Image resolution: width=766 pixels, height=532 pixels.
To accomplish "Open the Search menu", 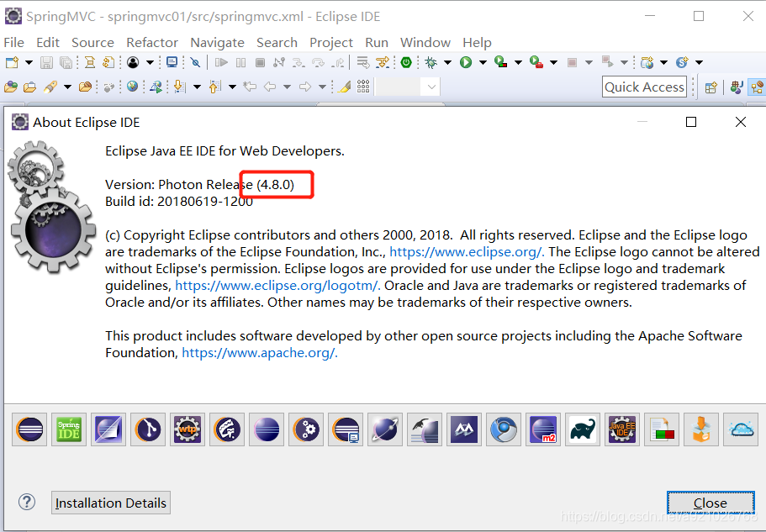I will [277, 43].
